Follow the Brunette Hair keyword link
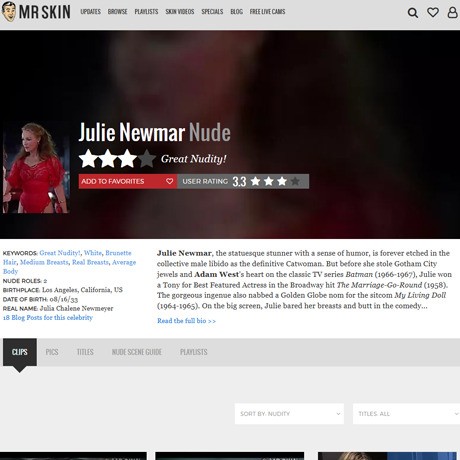The height and width of the screenshot is (460, 460). pyautogui.click(x=67, y=257)
